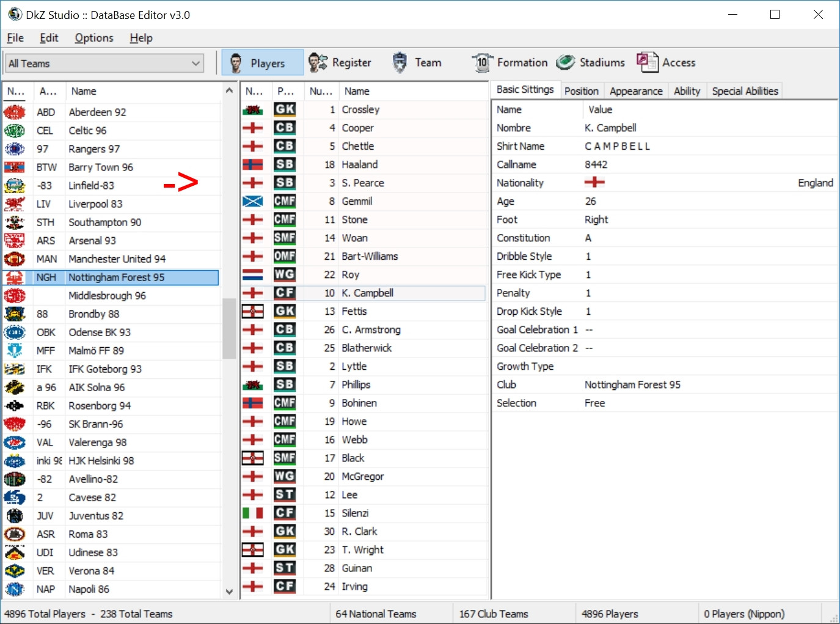
Task: Click the team list scrollbar thumb
Action: pyautogui.click(x=229, y=328)
